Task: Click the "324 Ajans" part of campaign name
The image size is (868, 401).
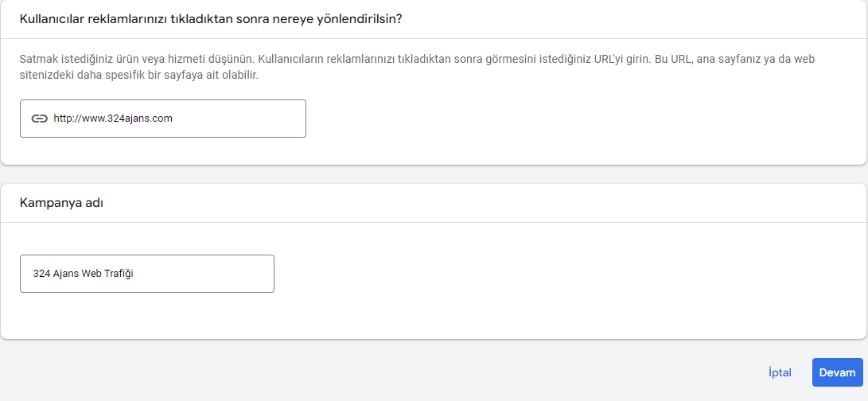Action: [x=56, y=274]
